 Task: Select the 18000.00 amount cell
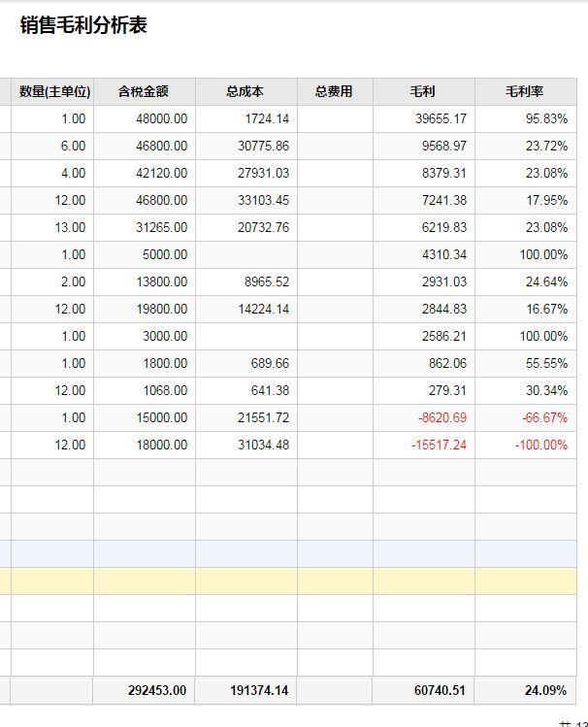tap(145, 446)
